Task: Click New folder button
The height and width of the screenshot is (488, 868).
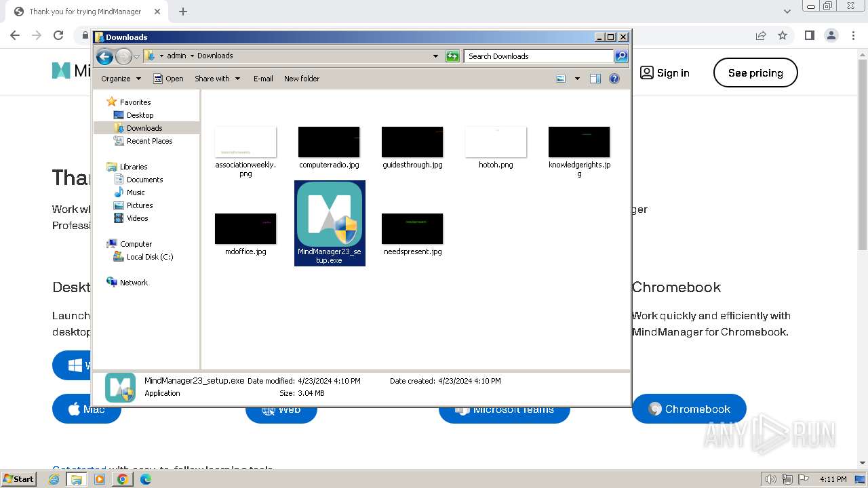Action: coord(302,79)
